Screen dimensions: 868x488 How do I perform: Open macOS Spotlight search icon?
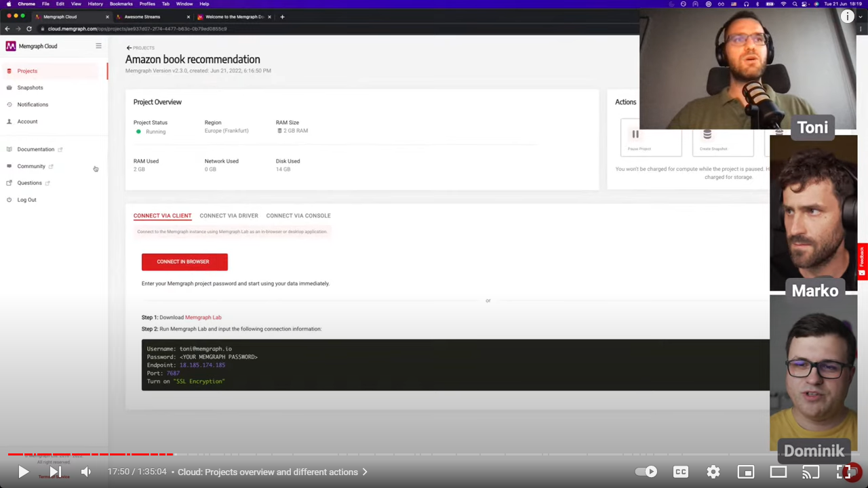pos(796,4)
